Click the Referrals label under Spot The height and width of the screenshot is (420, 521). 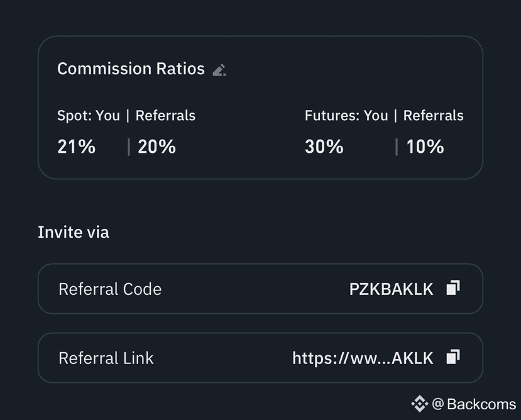tap(165, 116)
